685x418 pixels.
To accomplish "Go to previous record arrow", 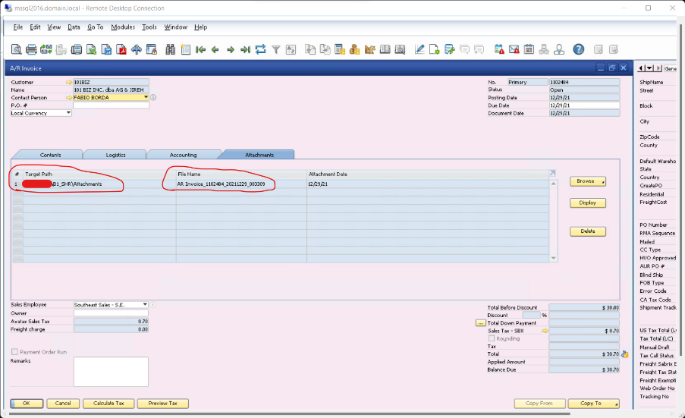I will point(217,48).
